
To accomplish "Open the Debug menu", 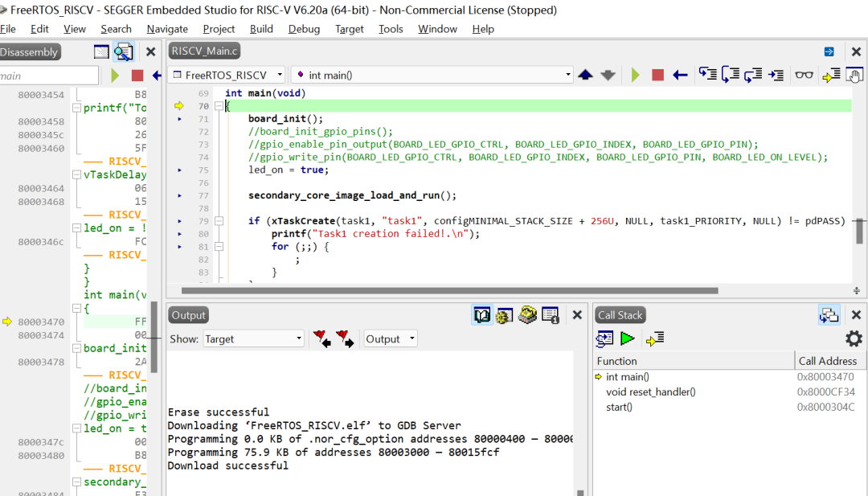I will coord(304,29).
